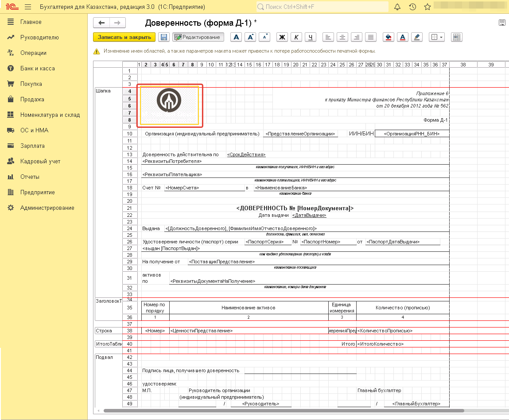The width and height of the screenshot is (509, 420).
Task: Open the font selection A button
Action: click(x=236, y=37)
